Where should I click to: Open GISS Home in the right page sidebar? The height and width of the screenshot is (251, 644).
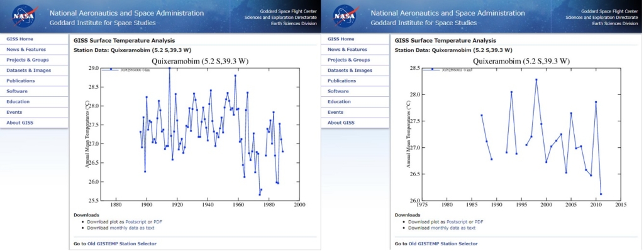point(341,39)
